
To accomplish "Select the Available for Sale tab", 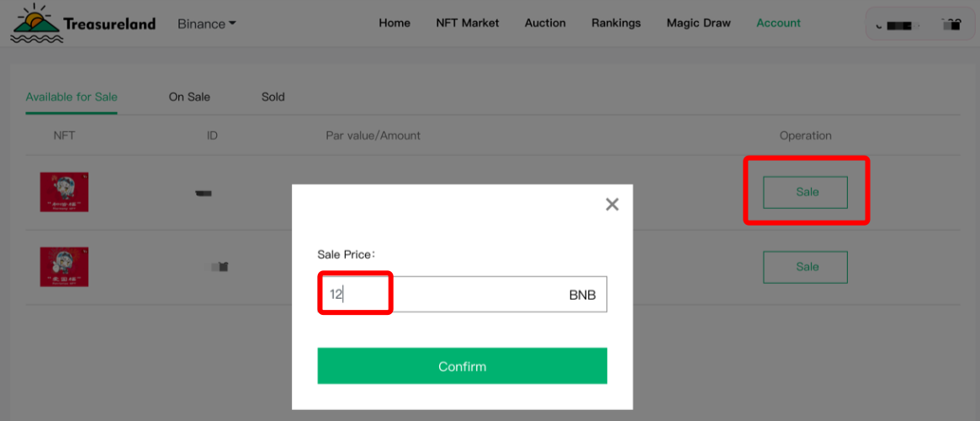I will (72, 97).
